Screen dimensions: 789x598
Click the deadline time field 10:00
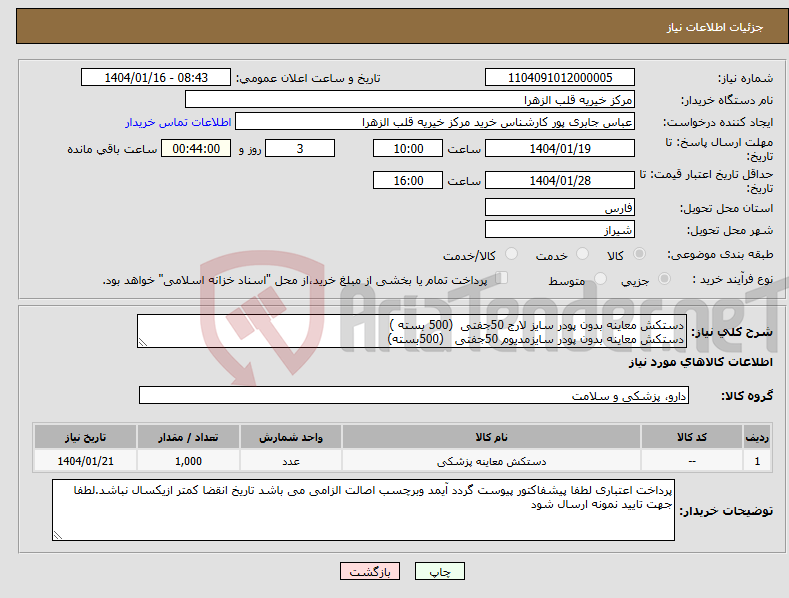point(408,148)
